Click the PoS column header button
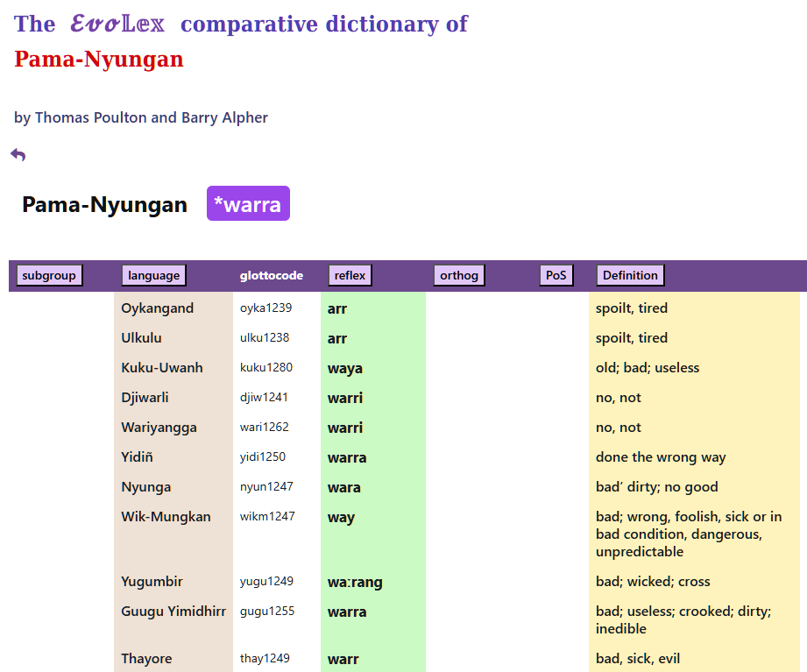 pos(556,275)
